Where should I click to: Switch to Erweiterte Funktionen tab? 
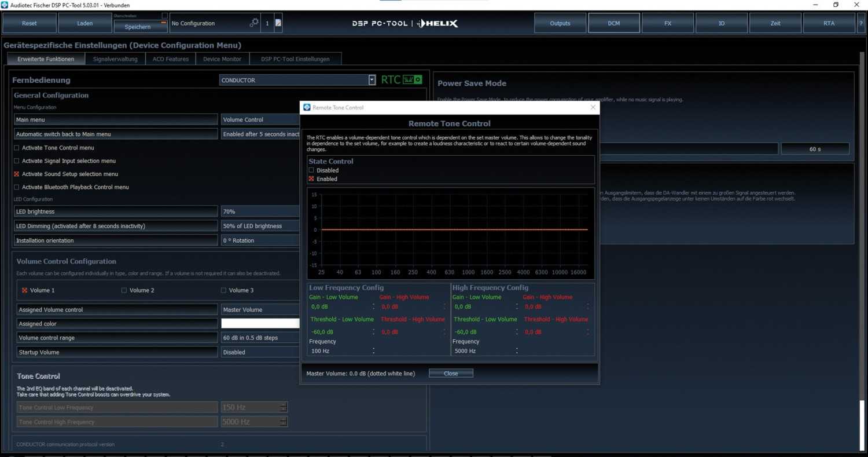[46, 59]
